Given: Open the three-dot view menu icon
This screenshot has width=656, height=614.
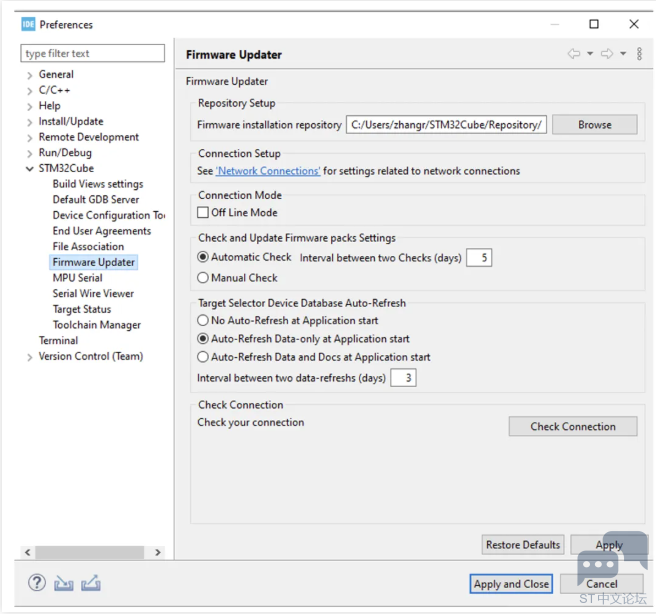Looking at the screenshot, I should click(639, 54).
